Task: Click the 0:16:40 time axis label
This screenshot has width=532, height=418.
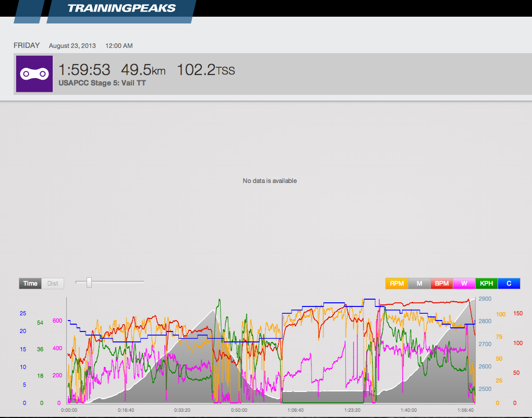Action: coord(126,410)
